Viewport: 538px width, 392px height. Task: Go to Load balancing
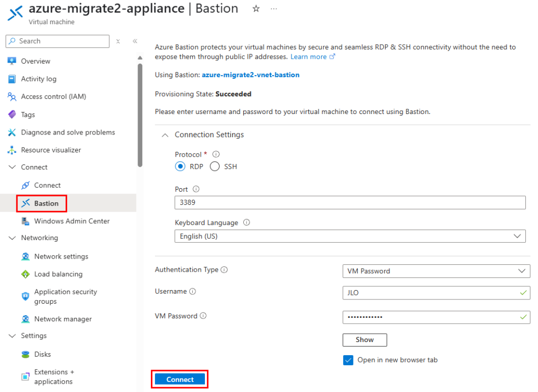(x=58, y=274)
